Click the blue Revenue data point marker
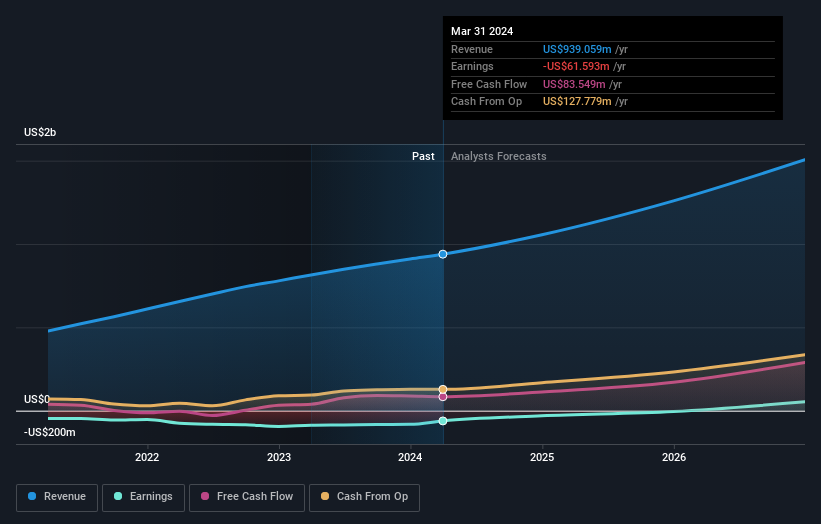The image size is (821, 524). [x=443, y=254]
